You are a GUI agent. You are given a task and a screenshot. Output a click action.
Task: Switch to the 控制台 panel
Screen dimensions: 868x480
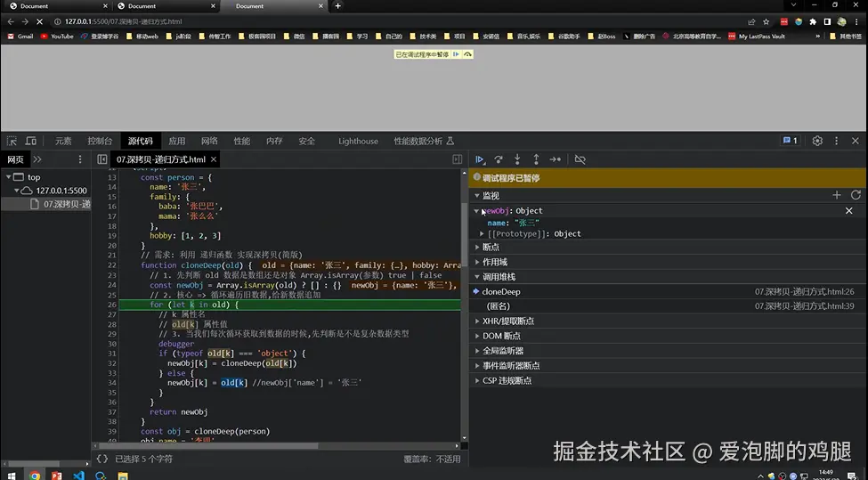pos(100,141)
